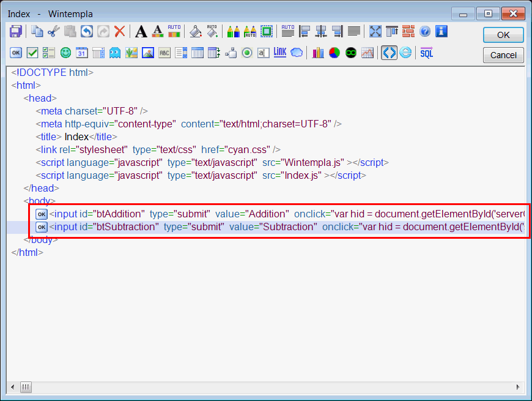Click the OK button
The width and height of the screenshot is (532, 401).
click(x=503, y=35)
